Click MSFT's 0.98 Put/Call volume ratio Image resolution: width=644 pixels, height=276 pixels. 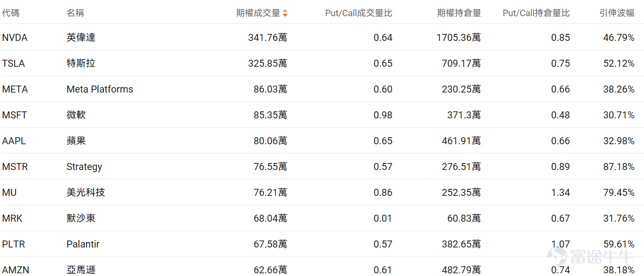383,116
